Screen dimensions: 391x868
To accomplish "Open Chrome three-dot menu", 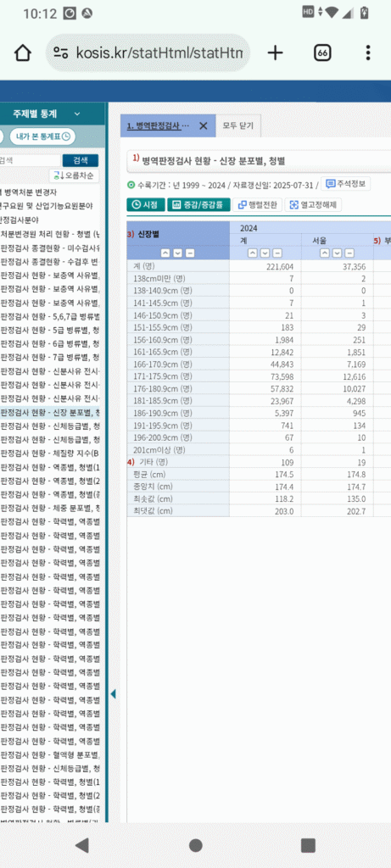I will point(368,53).
